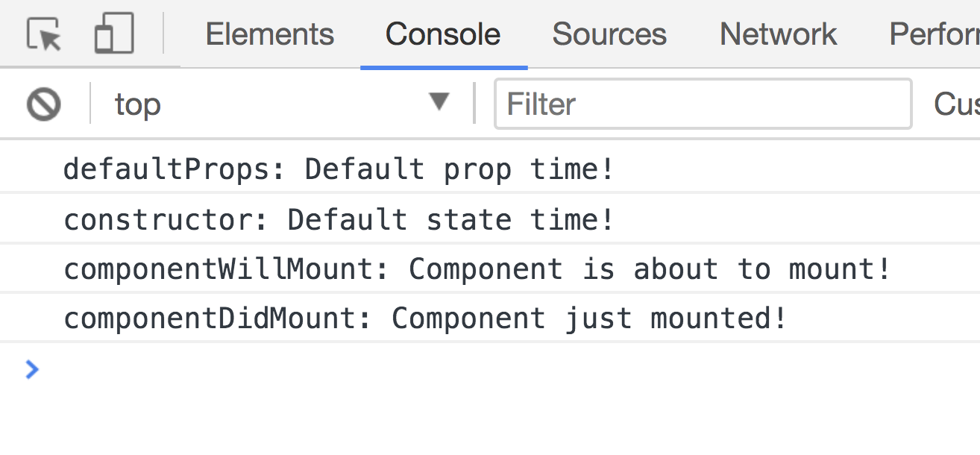Focus the console command line
Viewport: 980px width, 455px height.
click(224, 369)
